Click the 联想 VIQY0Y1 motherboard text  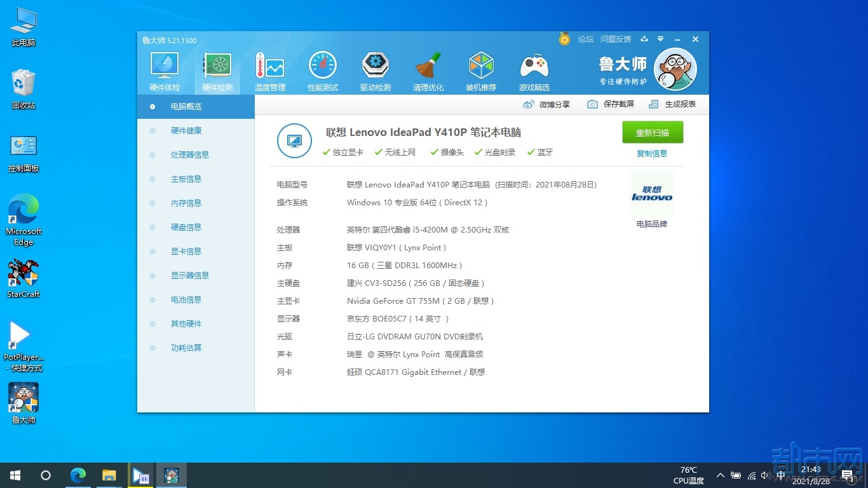tap(397, 248)
